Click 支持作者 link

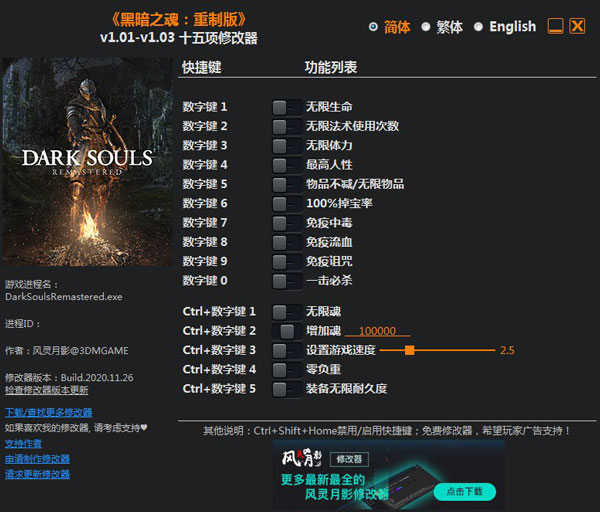[x=23, y=444]
